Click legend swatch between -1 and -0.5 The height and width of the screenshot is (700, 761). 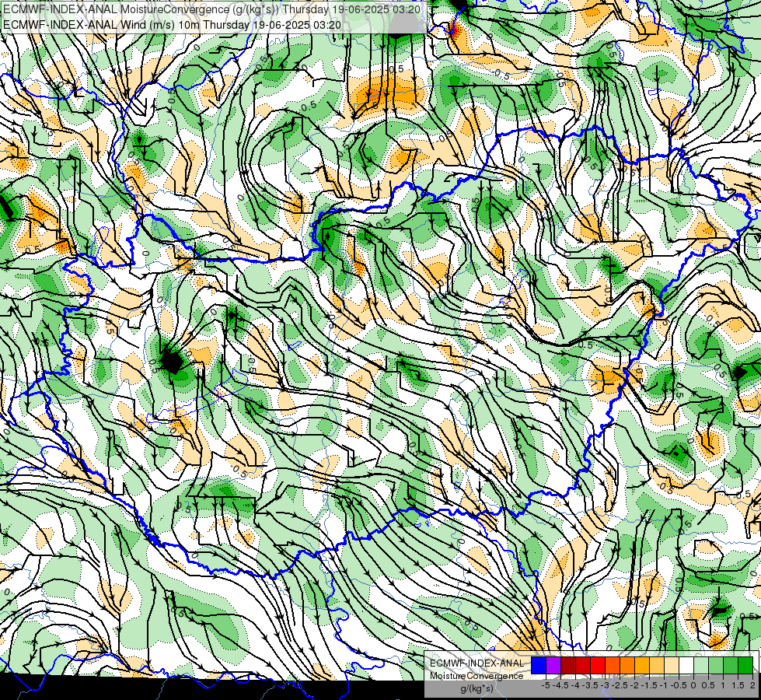point(672,666)
